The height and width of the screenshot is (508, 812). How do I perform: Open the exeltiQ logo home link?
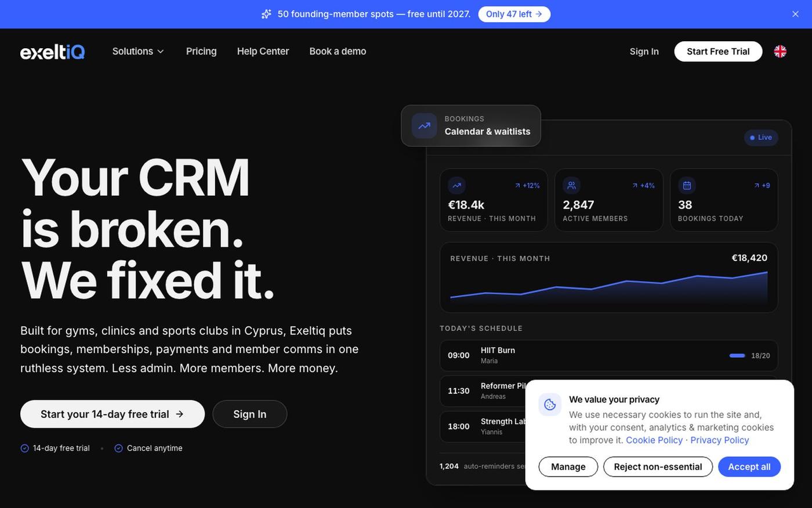click(x=53, y=52)
